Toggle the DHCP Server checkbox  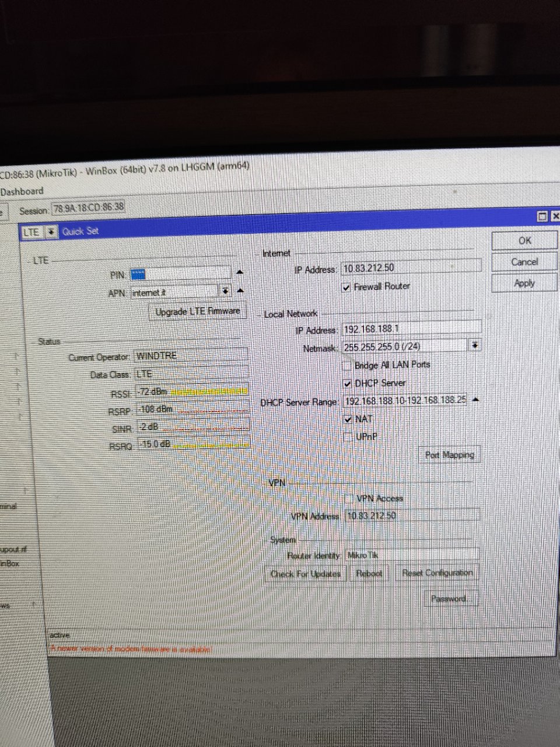click(348, 384)
